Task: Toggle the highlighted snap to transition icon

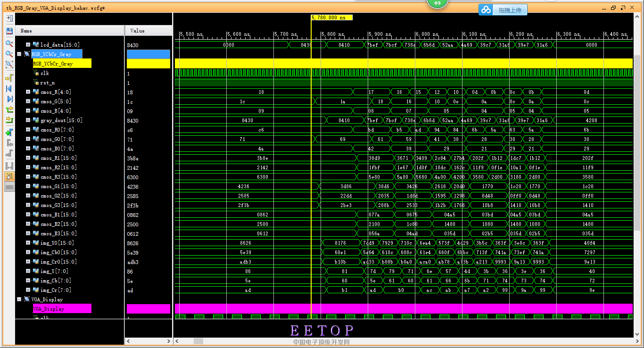Action: [9, 176]
